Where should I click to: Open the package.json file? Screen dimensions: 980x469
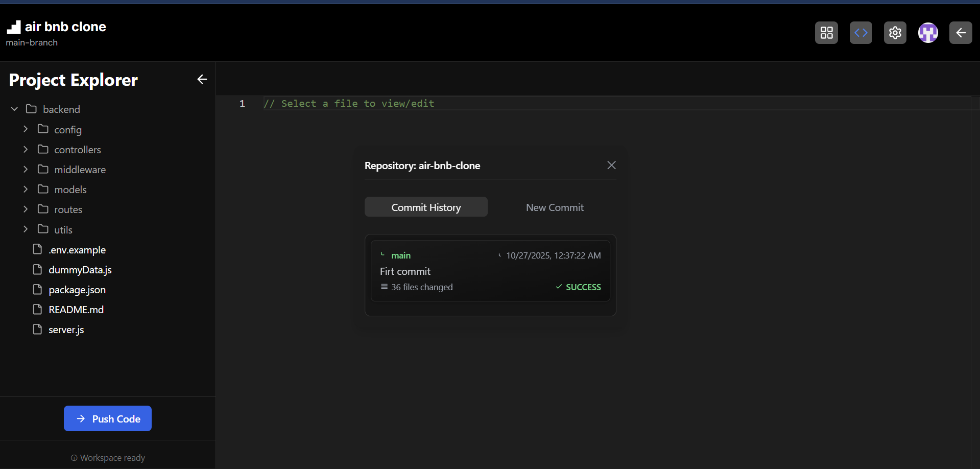tap(77, 290)
